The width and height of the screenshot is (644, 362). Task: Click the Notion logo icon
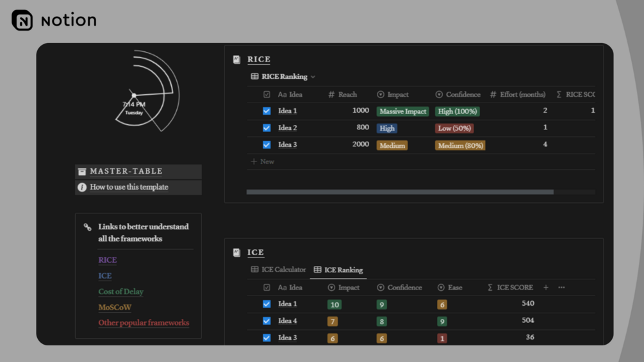click(x=22, y=20)
